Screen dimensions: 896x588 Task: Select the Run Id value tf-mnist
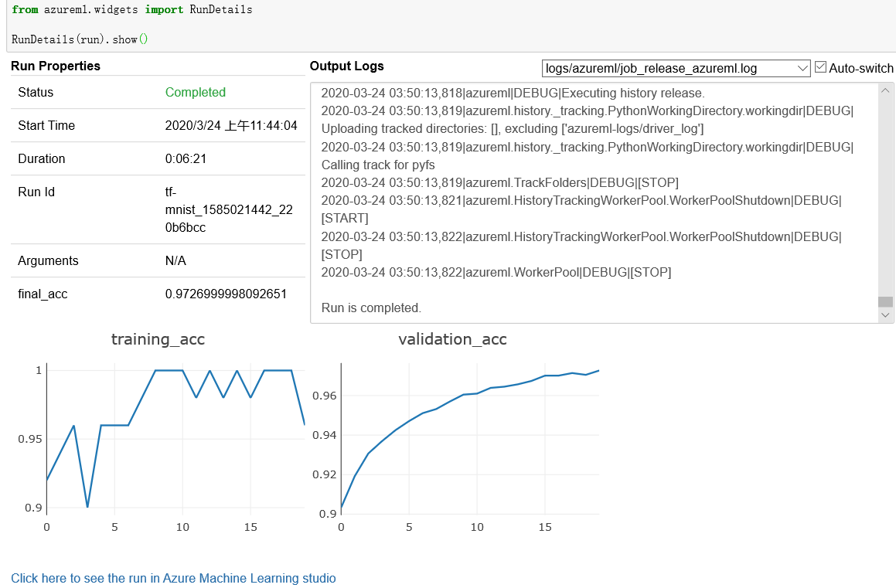click(229, 209)
